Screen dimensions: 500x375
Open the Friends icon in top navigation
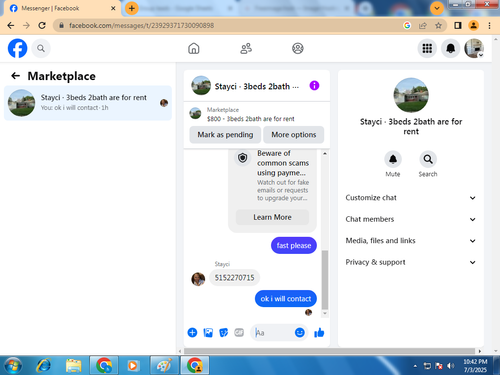[x=246, y=49]
